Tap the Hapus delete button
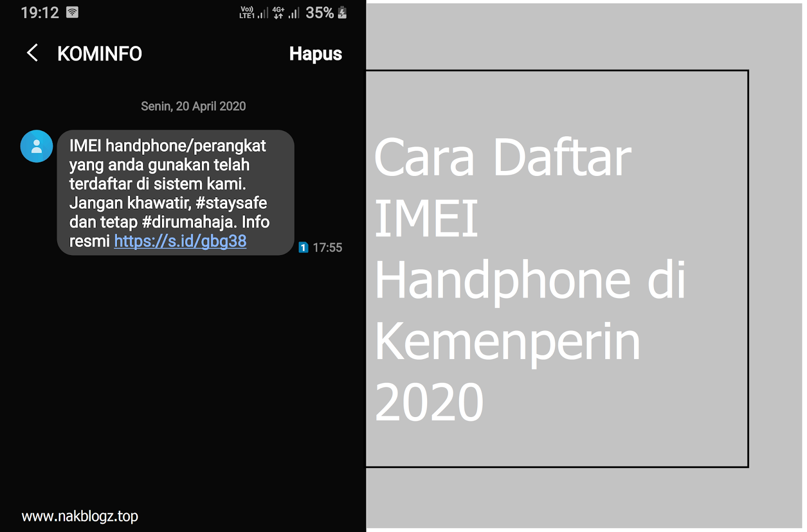The height and width of the screenshot is (532, 807). click(x=315, y=53)
